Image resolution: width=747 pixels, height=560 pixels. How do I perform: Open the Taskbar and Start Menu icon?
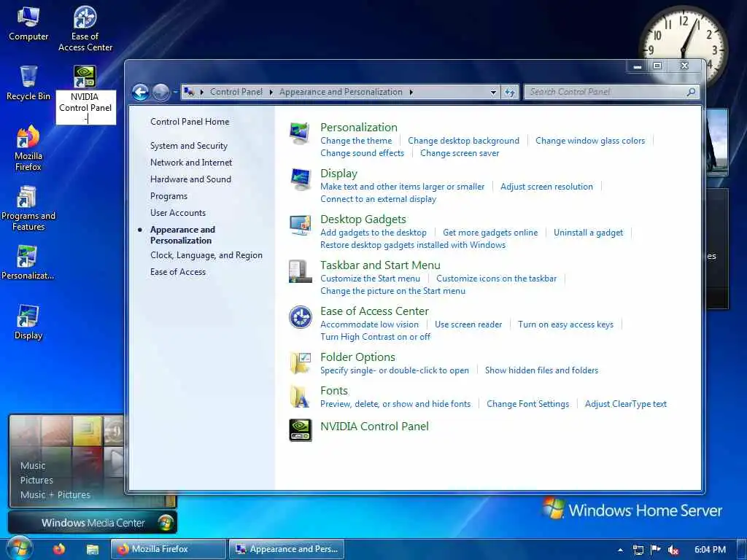(300, 271)
